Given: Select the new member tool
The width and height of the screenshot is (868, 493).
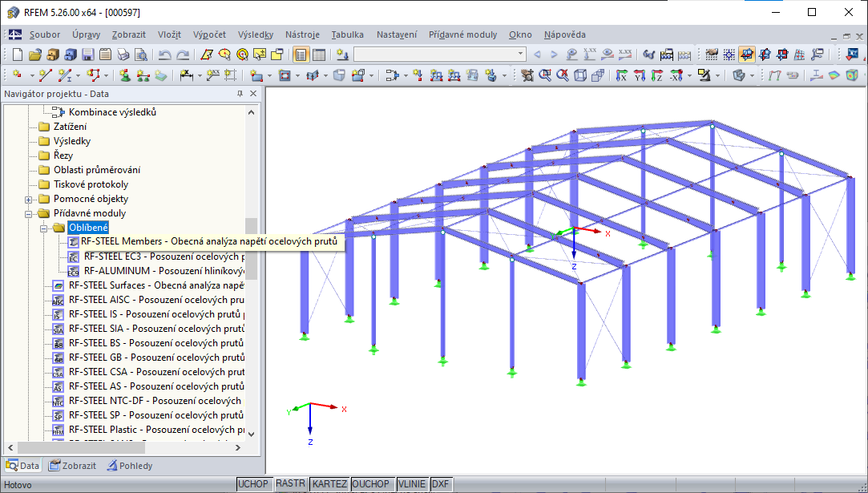Looking at the screenshot, I should [66, 75].
